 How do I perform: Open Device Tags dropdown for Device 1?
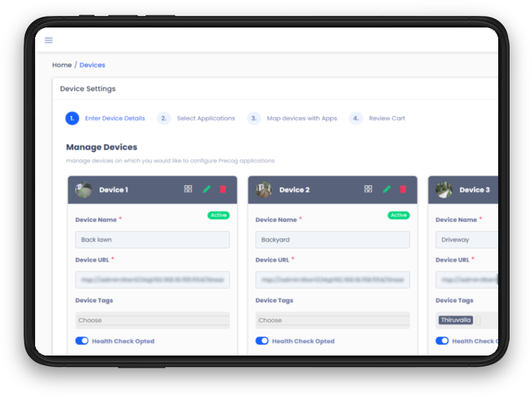[152, 320]
